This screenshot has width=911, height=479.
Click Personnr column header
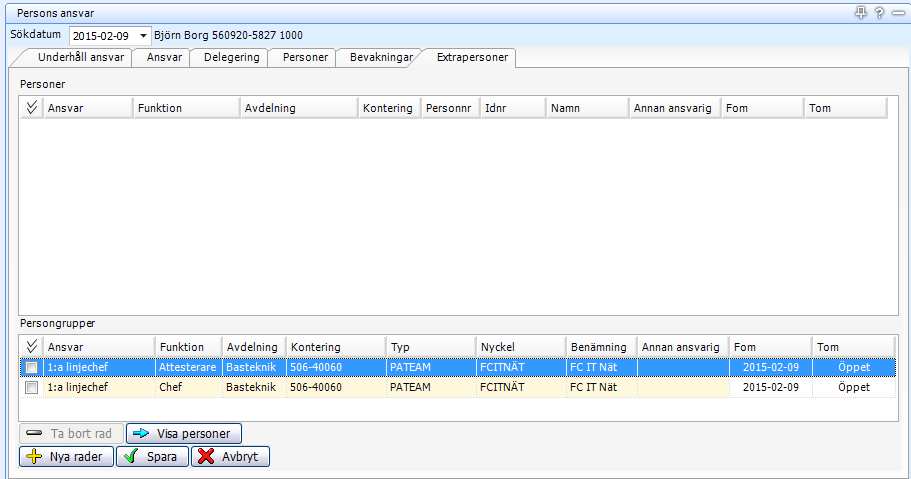tap(450, 108)
